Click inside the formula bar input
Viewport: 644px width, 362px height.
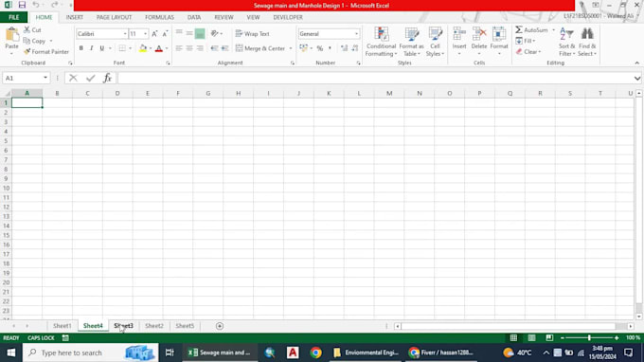pos(375,78)
